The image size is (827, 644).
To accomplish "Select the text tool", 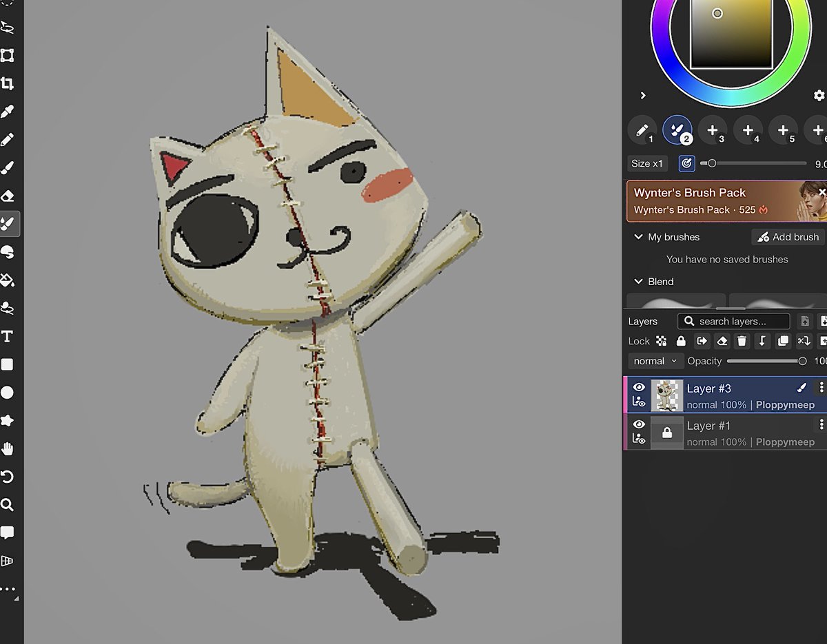I will point(8,336).
